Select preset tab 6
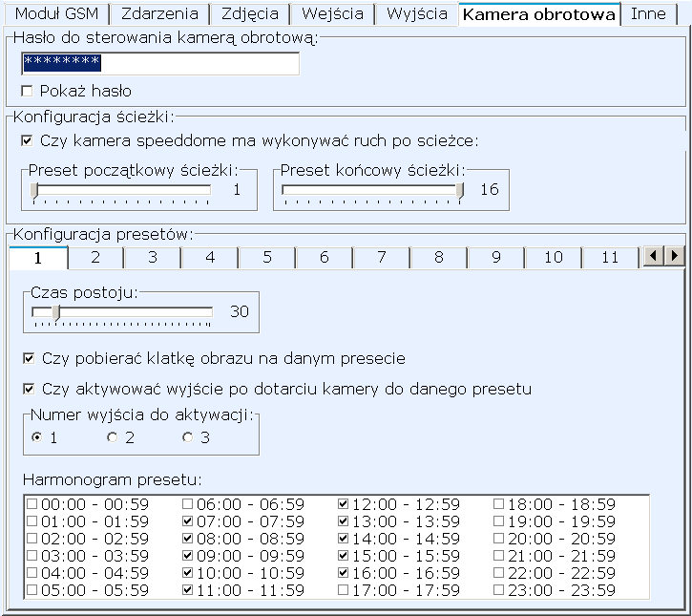Viewport: 692px width, 616px height. pyautogui.click(x=325, y=258)
